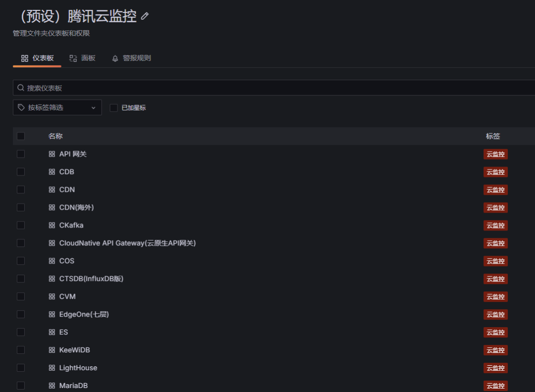Click the pencil edit icon beside folder title
The image size is (535, 392).
pos(145,16)
